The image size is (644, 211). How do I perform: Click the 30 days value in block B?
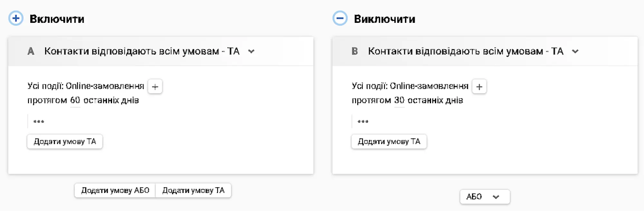pos(399,100)
